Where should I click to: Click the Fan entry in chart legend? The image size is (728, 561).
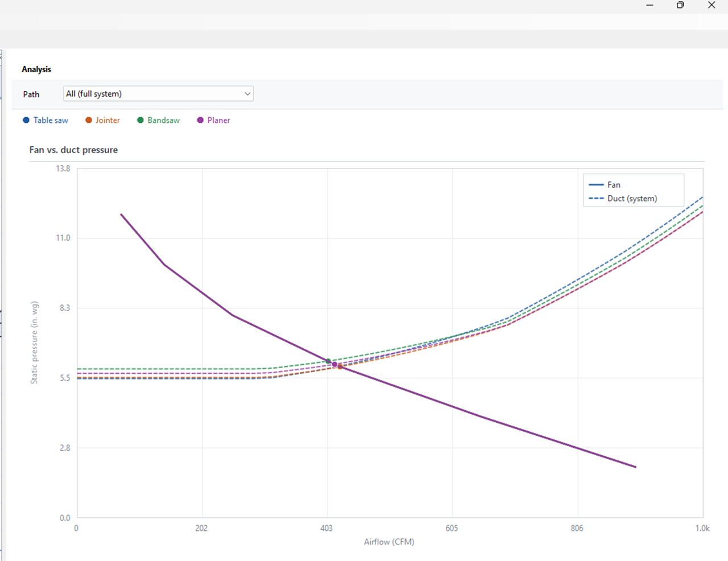(605, 185)
